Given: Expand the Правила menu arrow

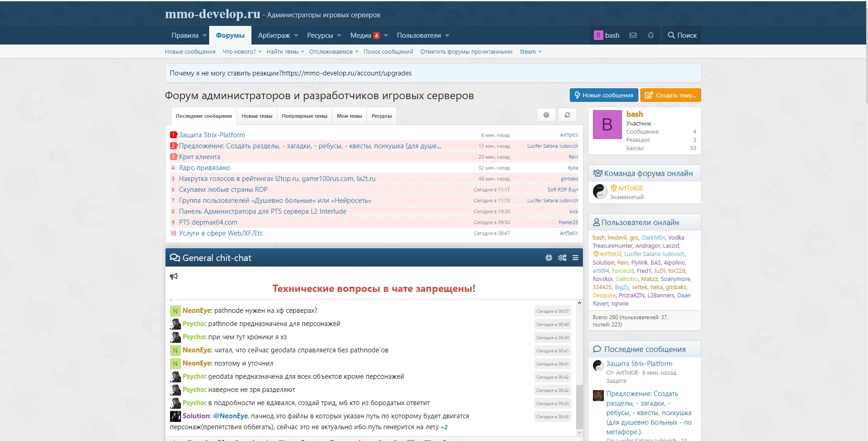Looking at the screenshot, I should click(x=205, y=35).
